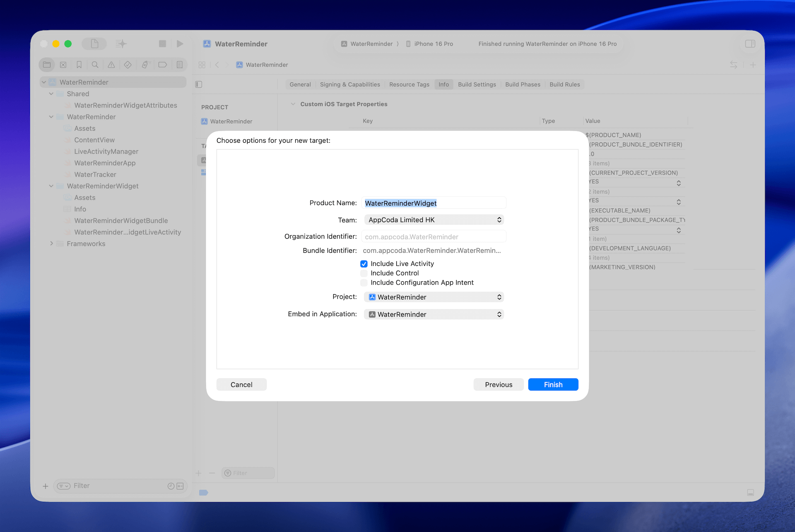The height and width of the screenshot is (532, 795).
Task: Open the bookmark navigator icon
Action: (79, 65)
